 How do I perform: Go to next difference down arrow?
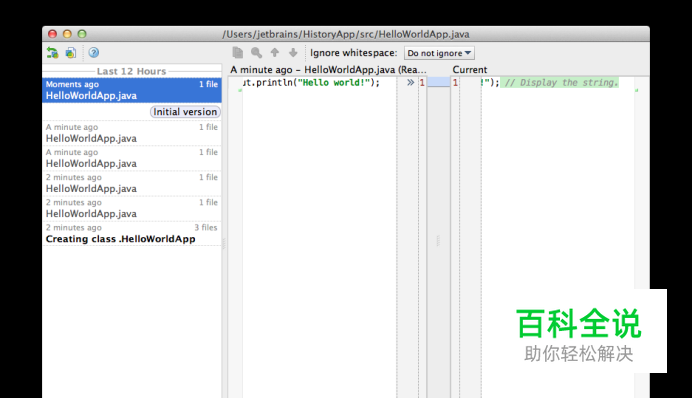[x=293, y=53]
